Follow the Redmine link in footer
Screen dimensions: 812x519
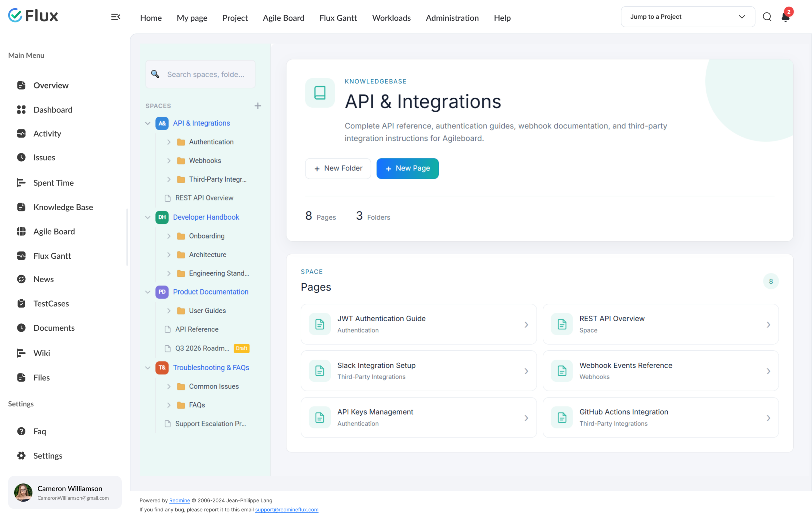(180, 501)
